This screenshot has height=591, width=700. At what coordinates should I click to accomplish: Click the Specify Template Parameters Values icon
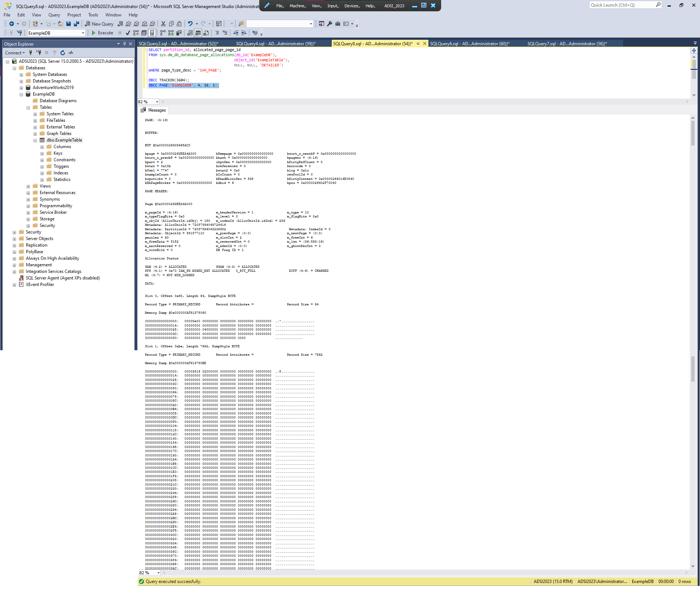click(255, 33)
